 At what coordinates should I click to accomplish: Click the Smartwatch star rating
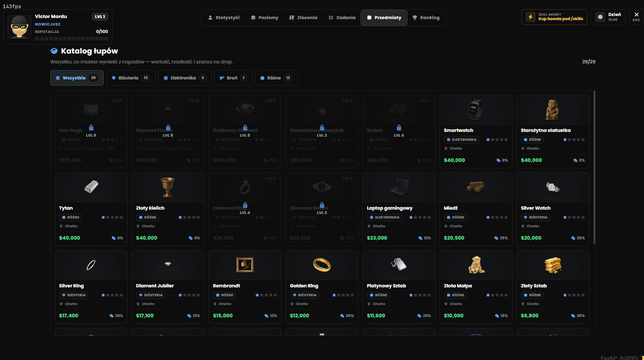[x=497, y=140]
